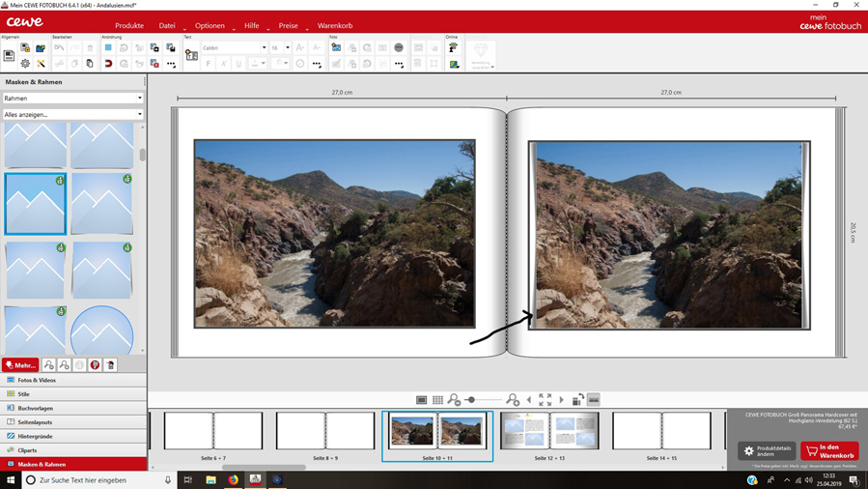
Task: Click the trash icon beside Mehr button
Action: click(x=110, y=365)
